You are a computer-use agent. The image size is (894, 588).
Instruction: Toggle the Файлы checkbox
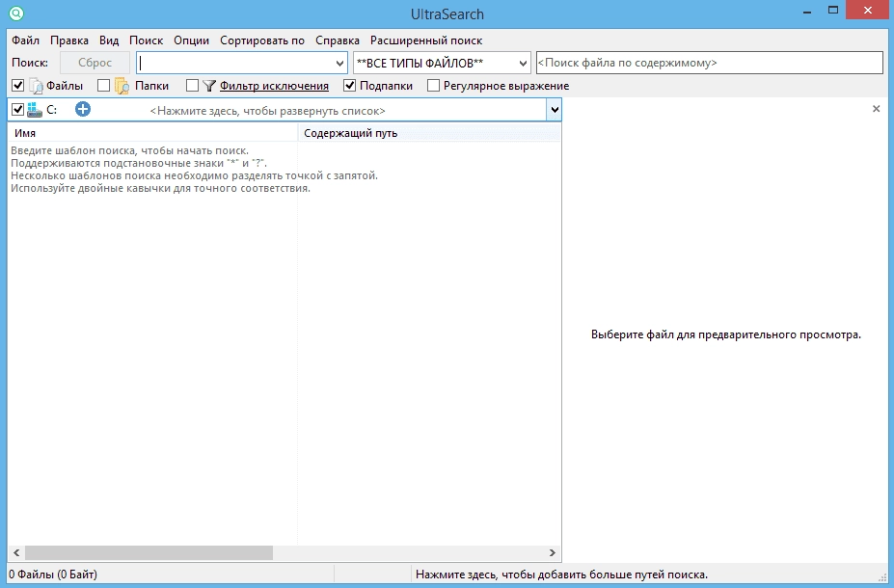(17, 86)
